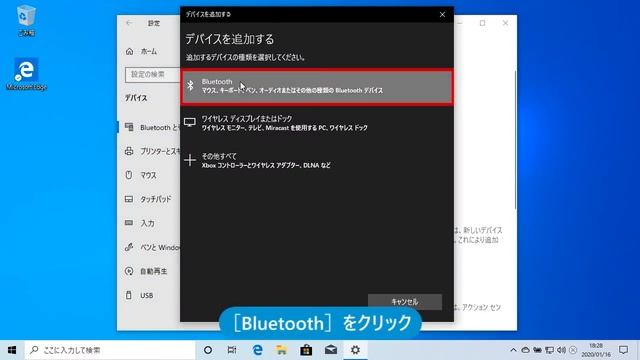Screen dimensions: 640x360
Task: Open File Explorer from the taskbar
Action: coord(281,350)
